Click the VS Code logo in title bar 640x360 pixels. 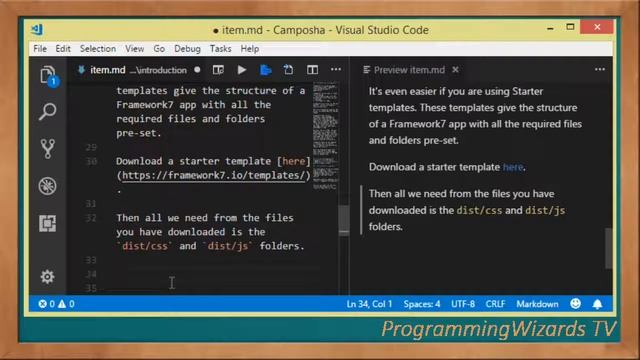pyautogui.click(x=37, y=29)
